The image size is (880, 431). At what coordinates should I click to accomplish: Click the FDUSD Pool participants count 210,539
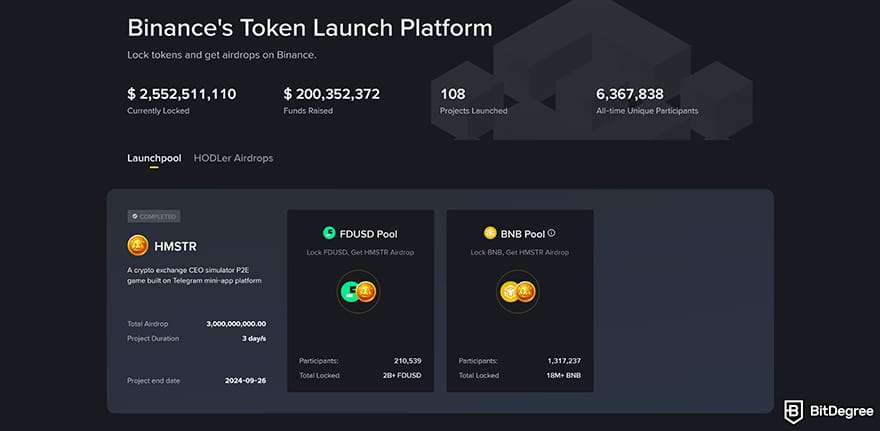click(408, 361)
